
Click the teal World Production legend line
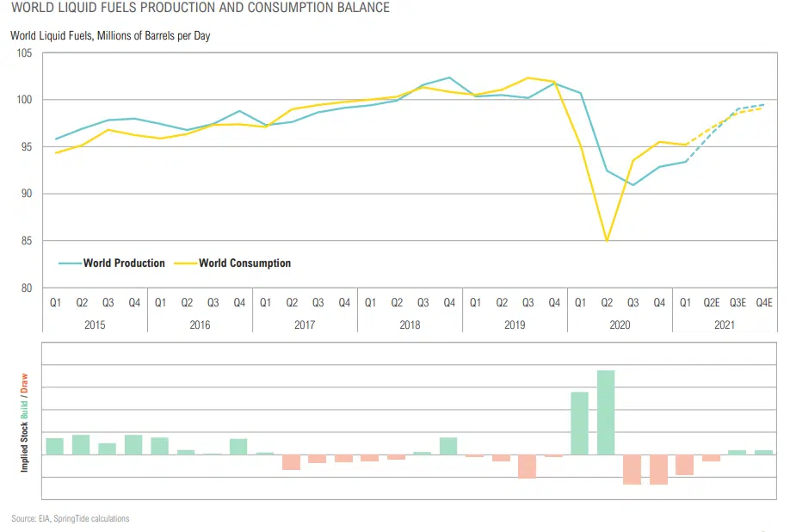point(70,263)
